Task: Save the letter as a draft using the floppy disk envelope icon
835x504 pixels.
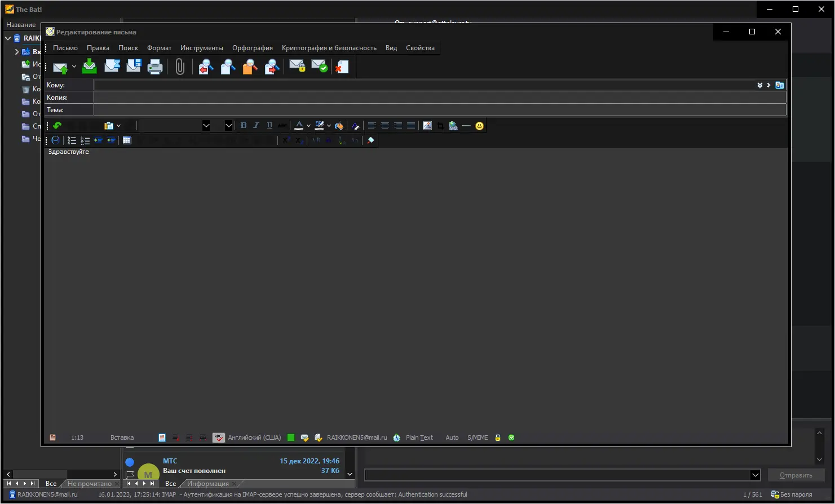Action: [x=134, y=67]
